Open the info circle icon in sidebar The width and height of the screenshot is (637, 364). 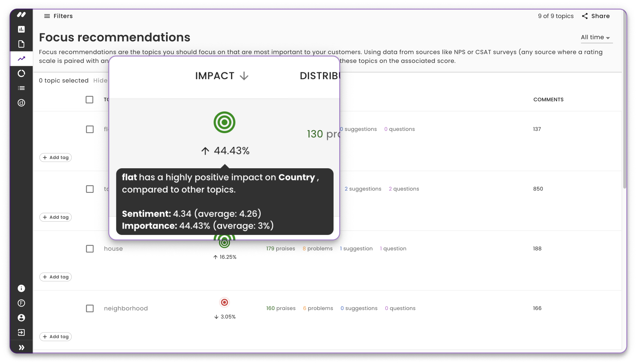(21, 288)
